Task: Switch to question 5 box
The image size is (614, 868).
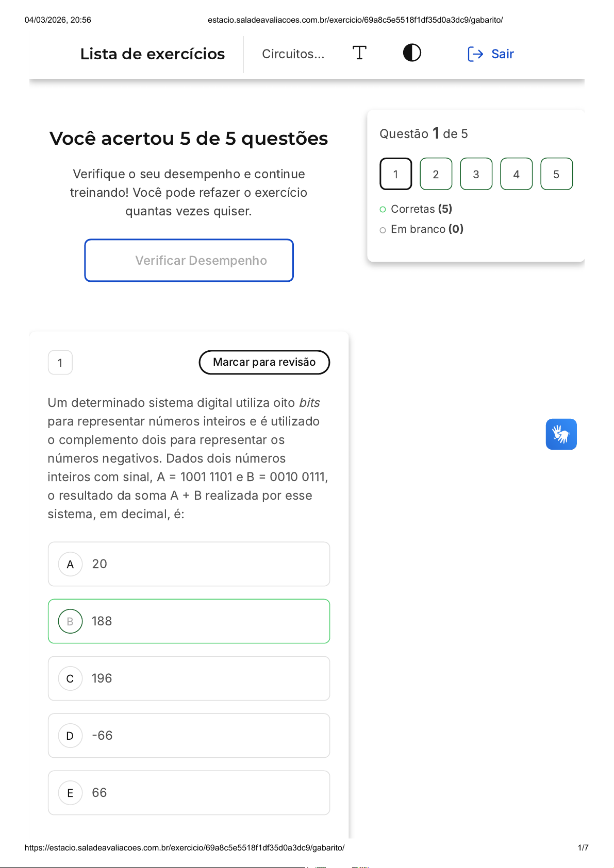Action: click(557, 174)
